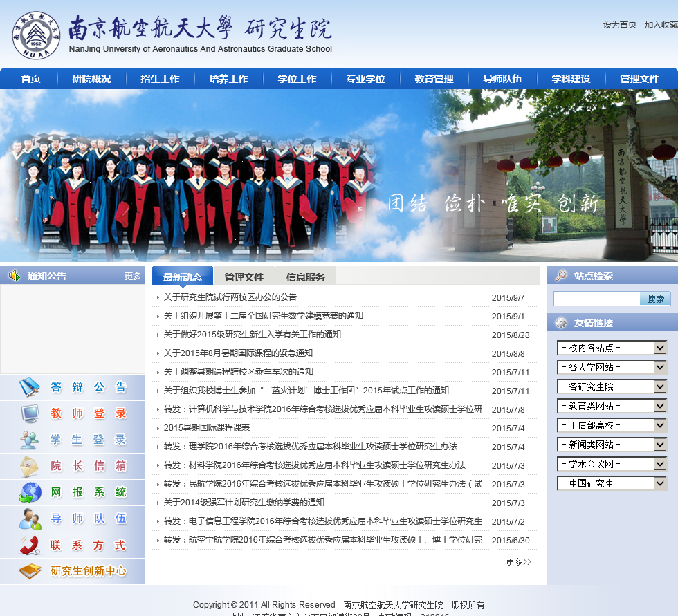The height and width of the screenshot is (616, 678).
Task: Open 专业学位 navigation menu
Action: click(365, 79)
